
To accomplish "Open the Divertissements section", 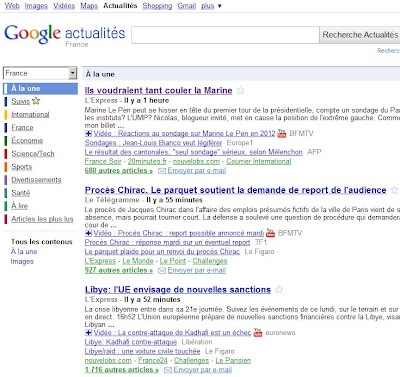I will [36, 180].
